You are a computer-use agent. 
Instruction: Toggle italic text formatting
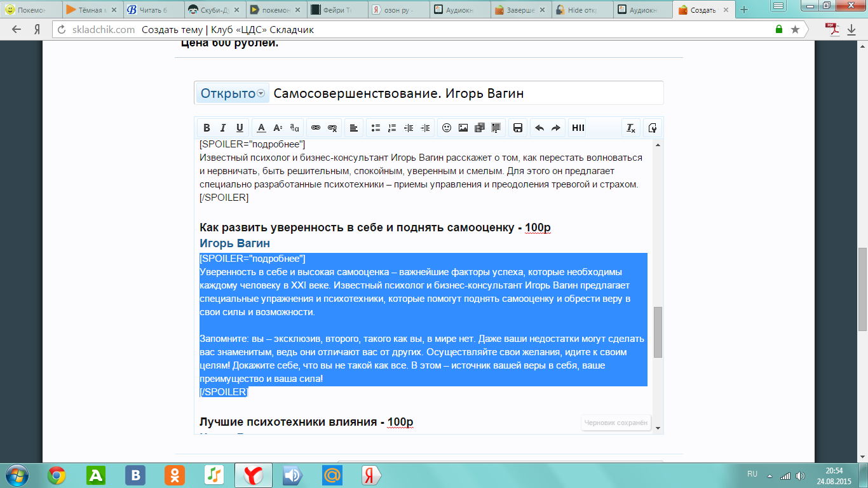tap(223, 128)
